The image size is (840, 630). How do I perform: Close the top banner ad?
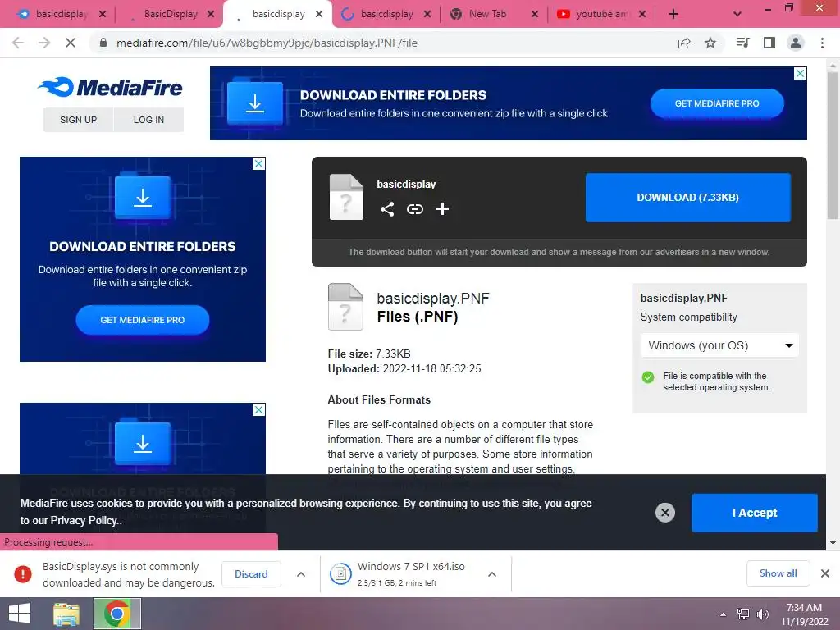pyautogui.click(x=800, y=73)
